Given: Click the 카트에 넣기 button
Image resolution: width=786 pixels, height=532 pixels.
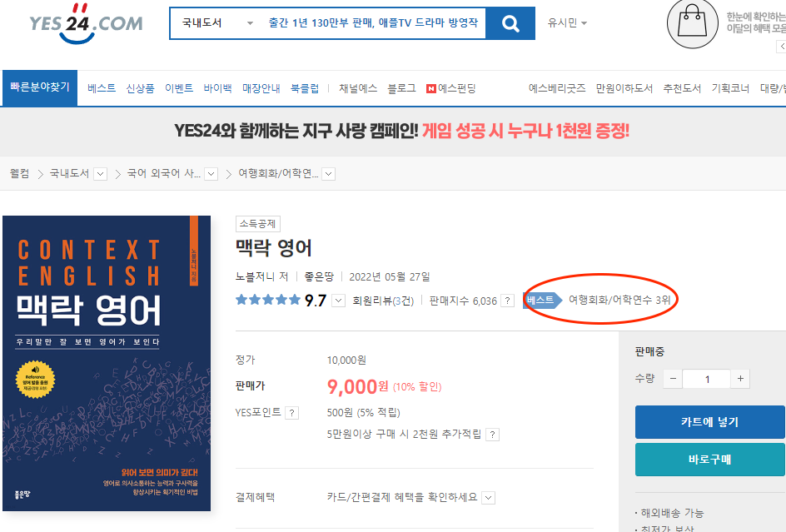Looking at the screenshot, I should [709, 422].
